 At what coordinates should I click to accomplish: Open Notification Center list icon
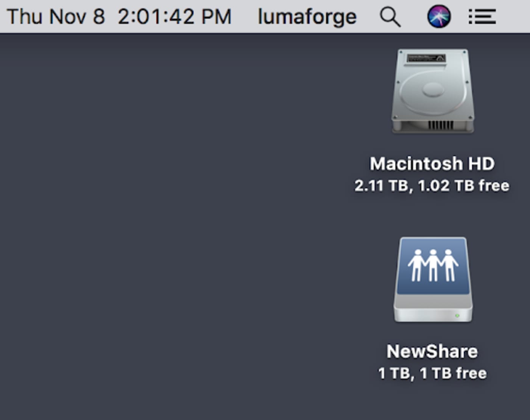click(x=482, y=17)
